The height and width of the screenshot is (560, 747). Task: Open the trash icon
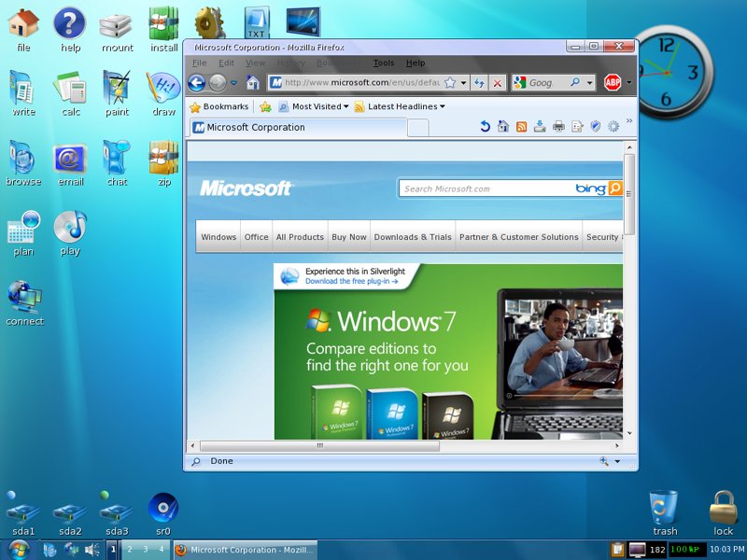pos(664,513)
